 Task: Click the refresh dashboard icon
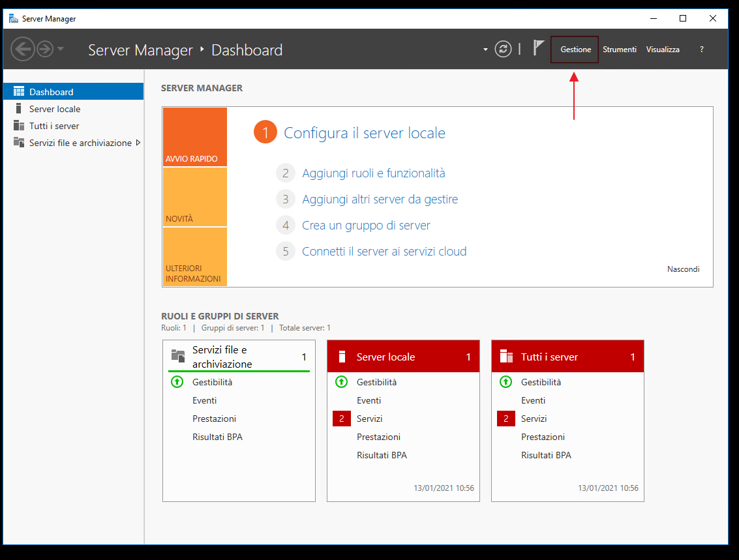tap(503, 49)
